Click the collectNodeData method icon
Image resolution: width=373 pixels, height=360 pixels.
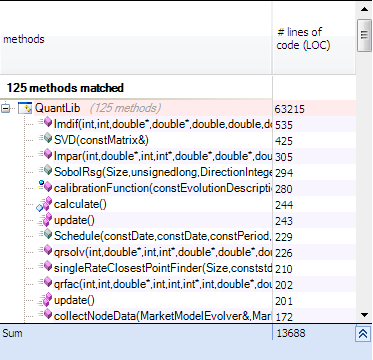point(45,315)
